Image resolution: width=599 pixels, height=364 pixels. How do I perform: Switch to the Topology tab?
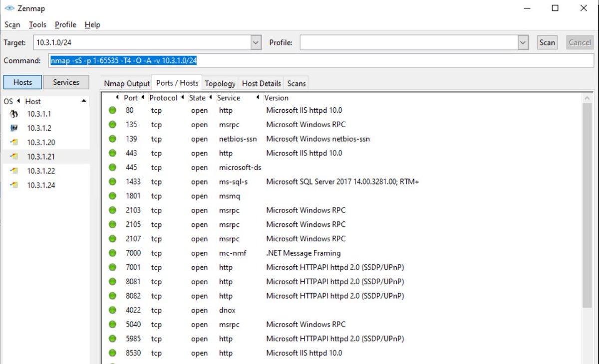[220, 83]
